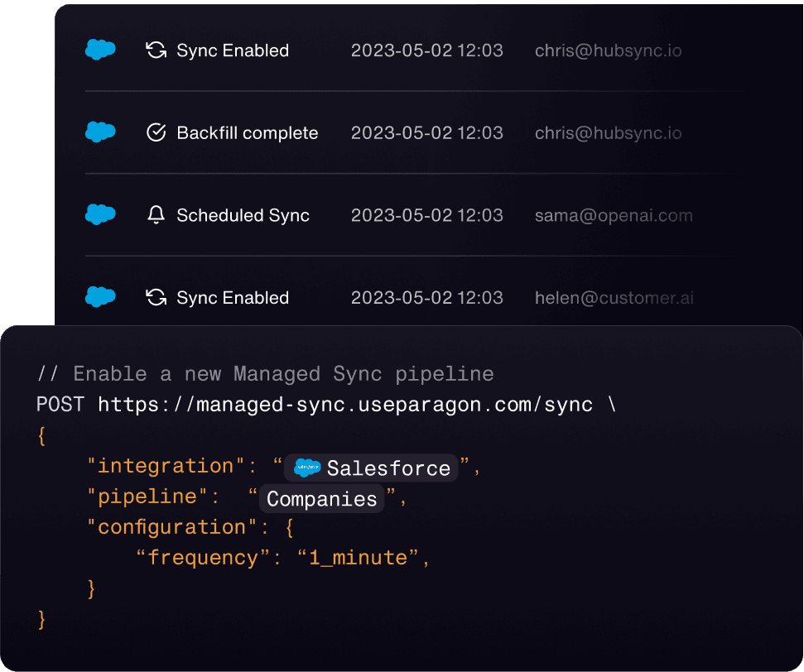Click the Salesforce logo in the topmost row
804x672 pixels.
click(100, 50)
